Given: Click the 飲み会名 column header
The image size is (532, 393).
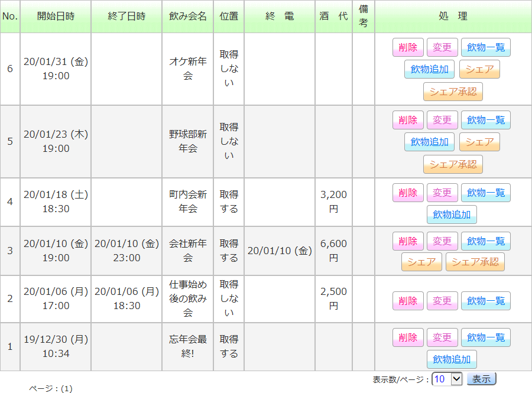Looking at the screenshot, I should (188, 17).
